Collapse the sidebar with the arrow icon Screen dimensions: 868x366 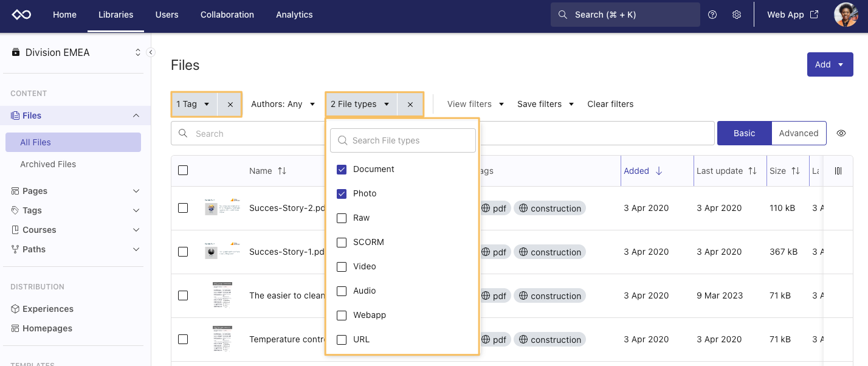pyautogui.click(x=151, y=52)
